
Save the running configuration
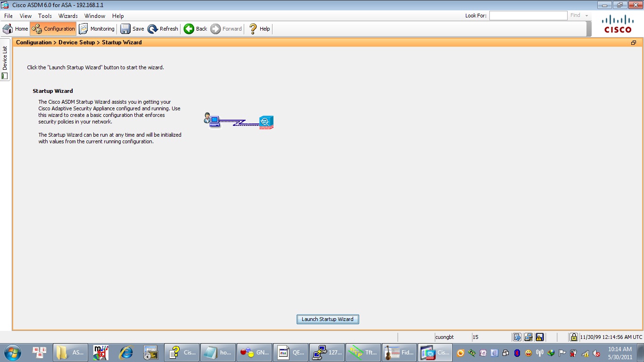pos(132,29)
